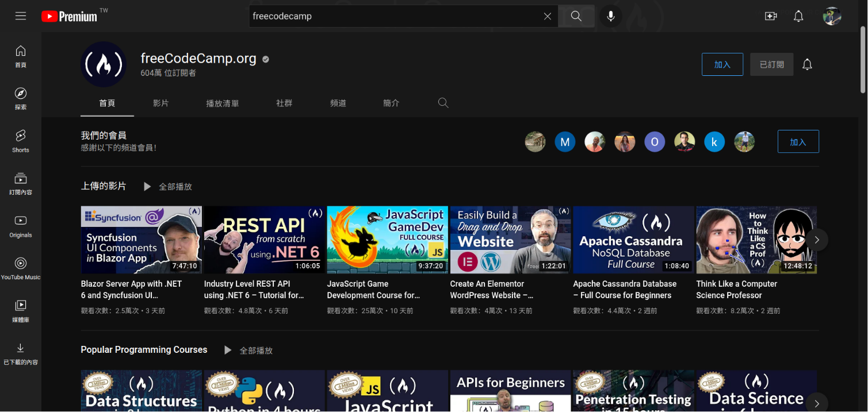Toggle the subscribed (已訂閱) button
The image size is (868, 412).
pyautogui.click(x=771, y=64)
